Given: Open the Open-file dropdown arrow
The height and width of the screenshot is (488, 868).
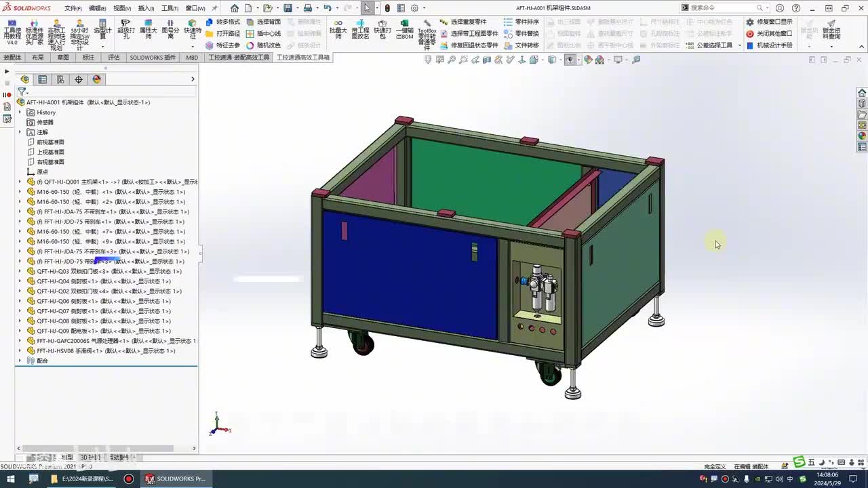Looking at the screenshot, I should [278, 8].
